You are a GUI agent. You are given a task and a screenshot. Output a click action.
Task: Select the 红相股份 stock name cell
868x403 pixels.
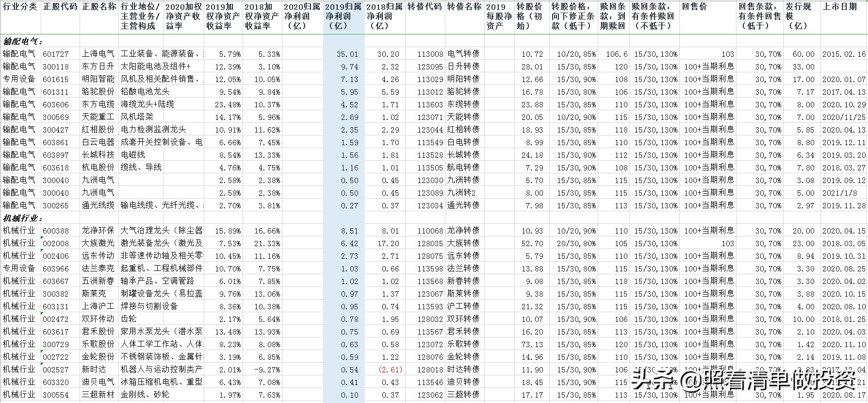[x=98, y=130]
